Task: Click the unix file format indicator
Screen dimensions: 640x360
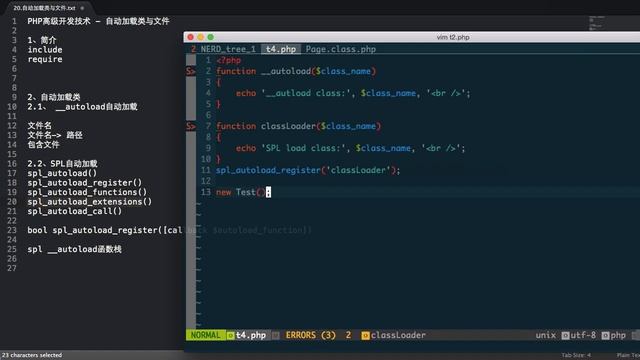Action: tap(545, 335)
